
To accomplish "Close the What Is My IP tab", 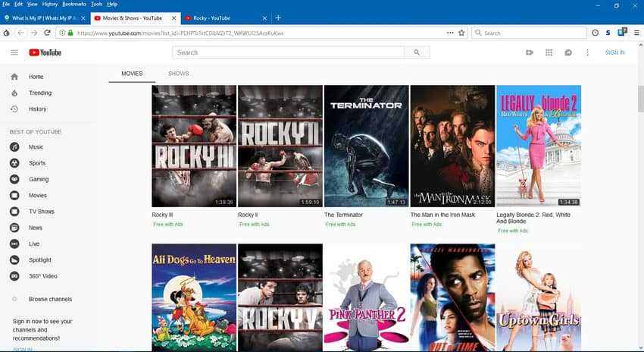I will 83,18.
